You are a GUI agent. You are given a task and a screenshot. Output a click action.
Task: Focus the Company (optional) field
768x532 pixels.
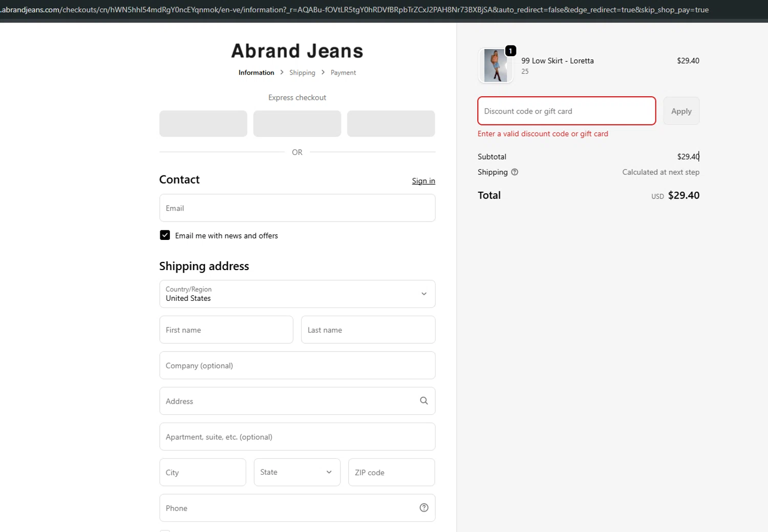tap(297, 365)
